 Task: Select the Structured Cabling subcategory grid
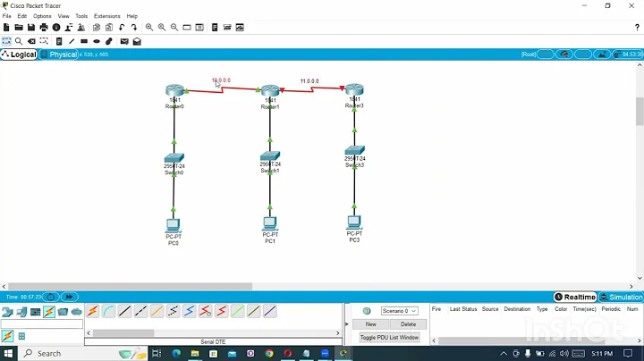(21, 336)
